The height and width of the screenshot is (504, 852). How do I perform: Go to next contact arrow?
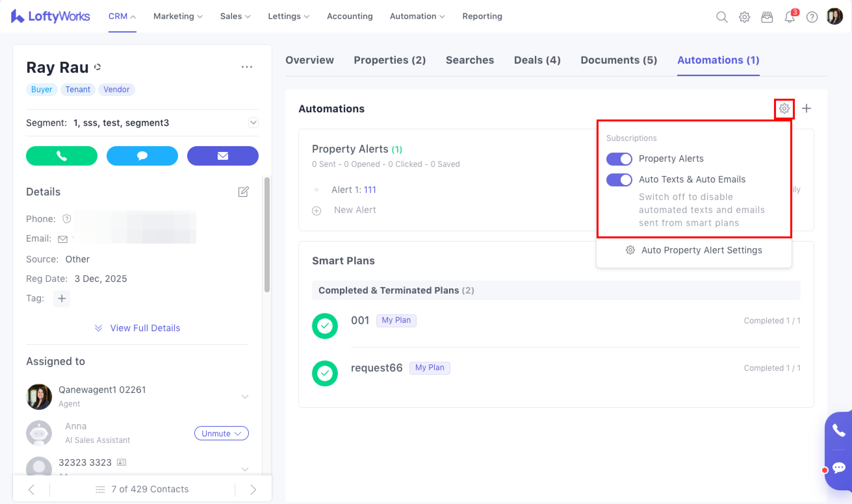click(x=253, y=489)
